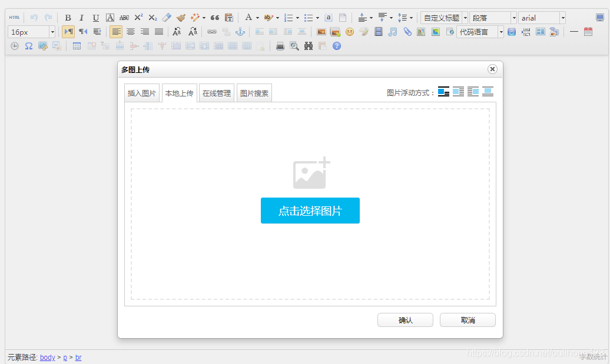Print the document

280,46
